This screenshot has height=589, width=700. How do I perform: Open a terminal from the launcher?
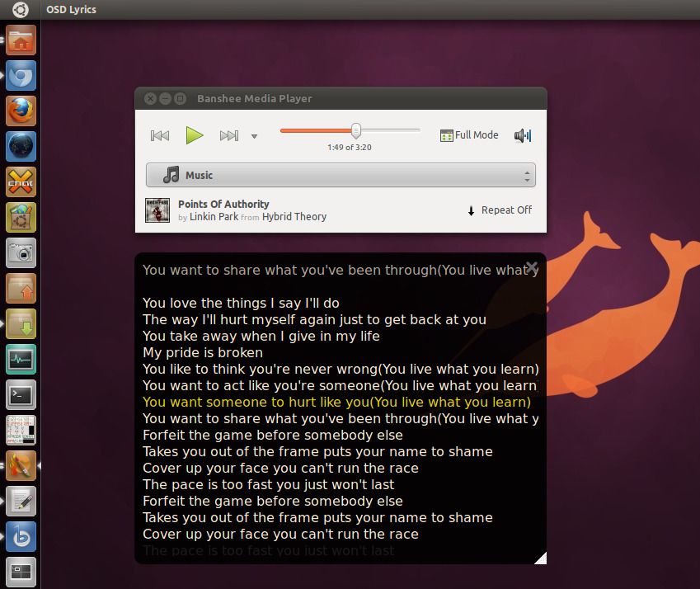[21, 394]
